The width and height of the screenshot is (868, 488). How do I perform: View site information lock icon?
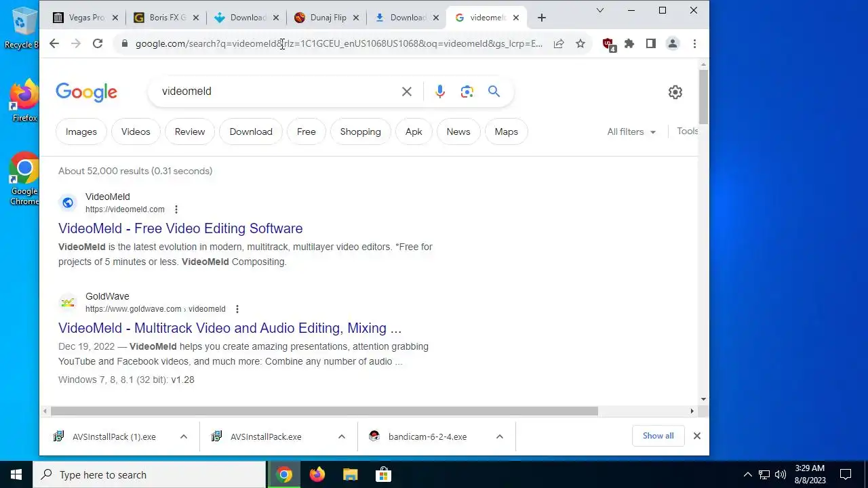[x=124, y=43]
